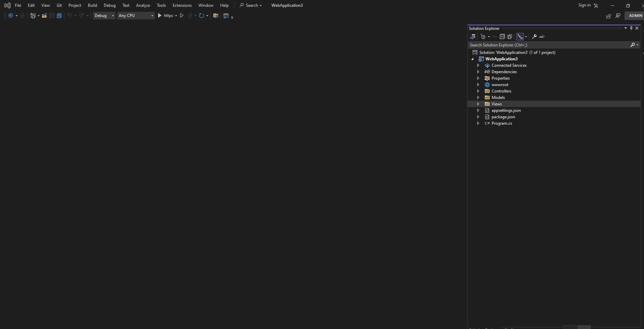Open the Extensions menu
The width and height of the screenshot is (644, 329).
pyautogui.click(x=182, y=5)
